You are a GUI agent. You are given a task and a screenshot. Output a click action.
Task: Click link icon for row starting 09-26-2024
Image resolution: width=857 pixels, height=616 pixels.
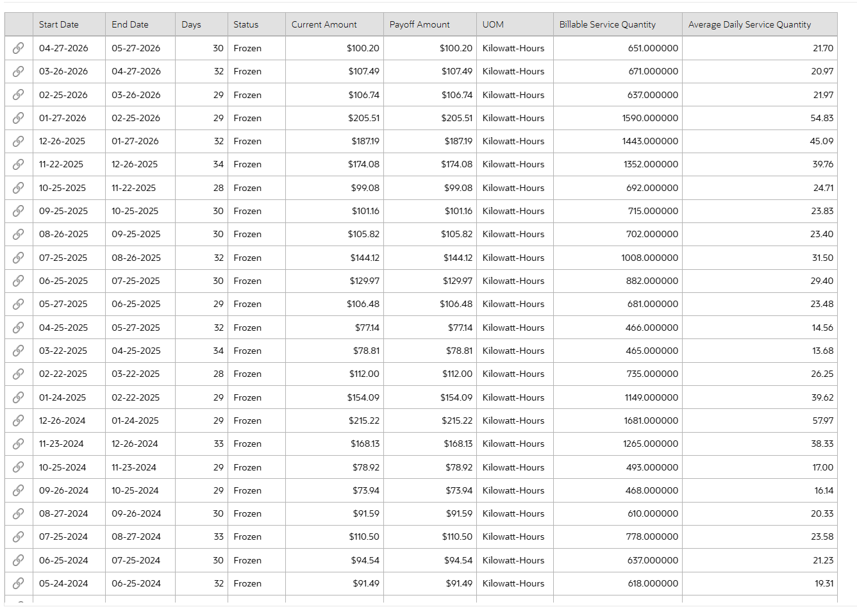point(19,490)
